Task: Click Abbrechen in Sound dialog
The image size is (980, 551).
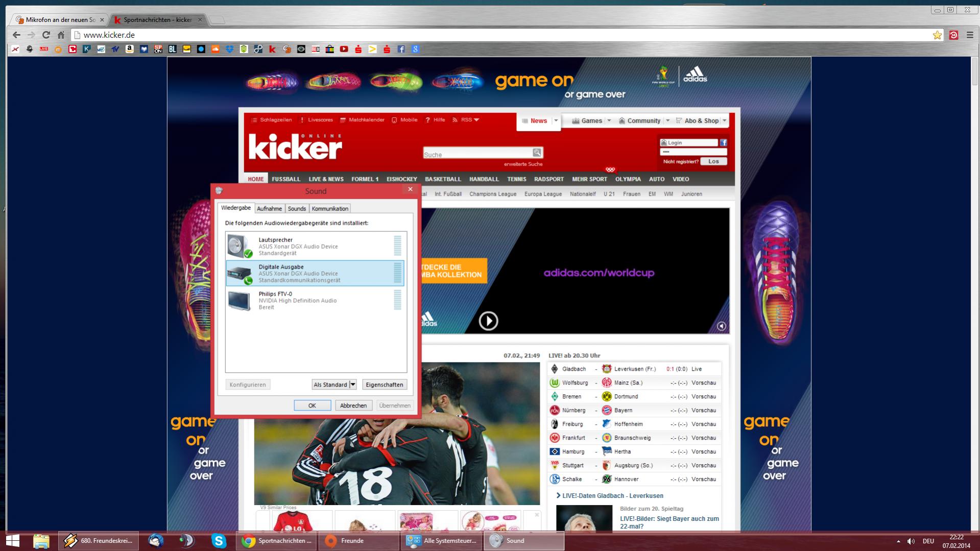Action: 353,405
